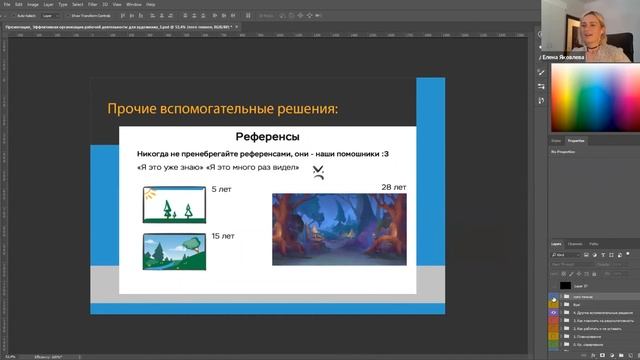
Task: Toggle visibility of yellow-tagged group numbered 1
Action: click(553, 336)
